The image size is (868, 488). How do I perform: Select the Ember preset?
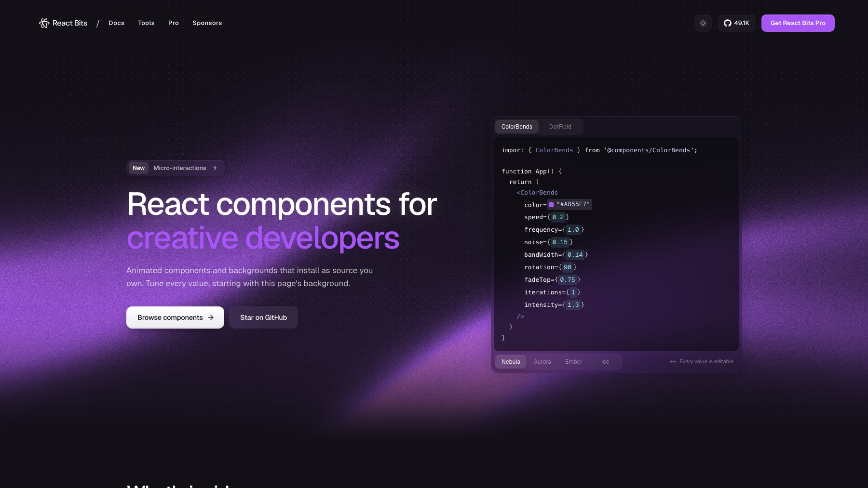[574, 362]
